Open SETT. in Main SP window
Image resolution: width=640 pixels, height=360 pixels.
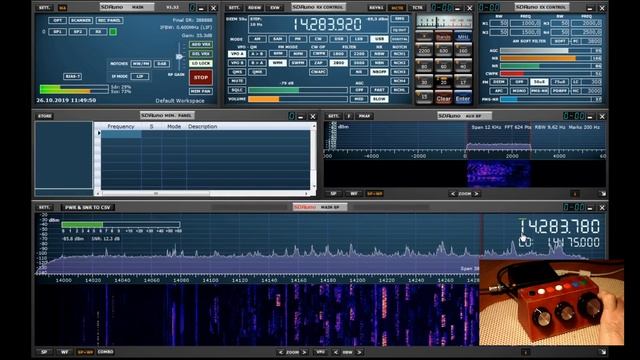44,207
